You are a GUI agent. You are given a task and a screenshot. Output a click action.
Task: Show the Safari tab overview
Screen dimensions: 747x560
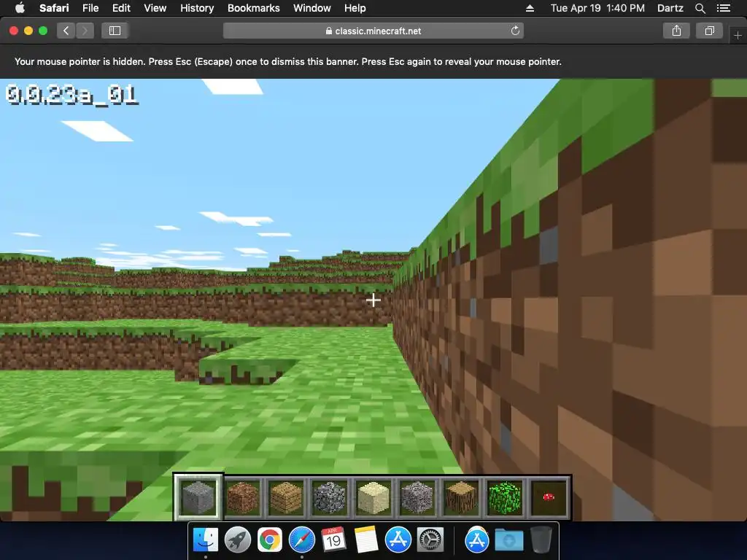(709, 31)
